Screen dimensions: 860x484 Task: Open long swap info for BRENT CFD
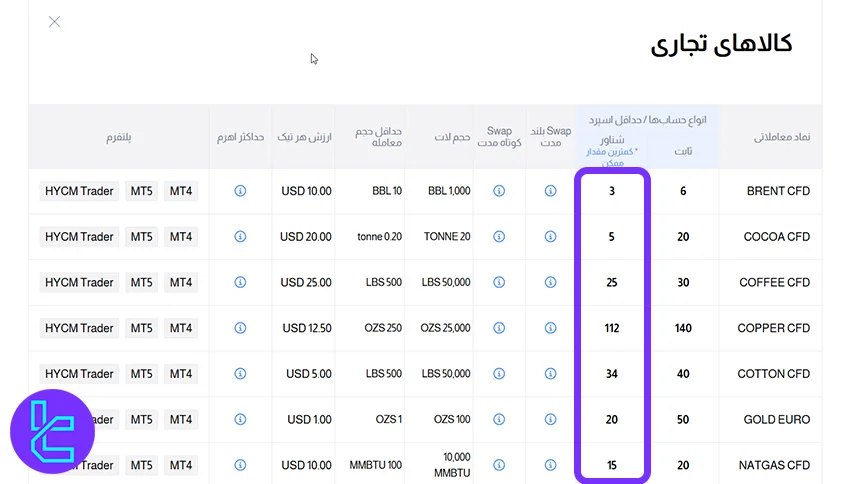click(x=550, y=191)
